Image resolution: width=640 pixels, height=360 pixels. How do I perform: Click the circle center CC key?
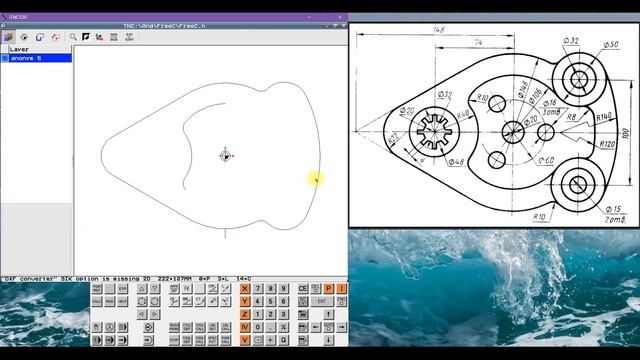[212, 301]
